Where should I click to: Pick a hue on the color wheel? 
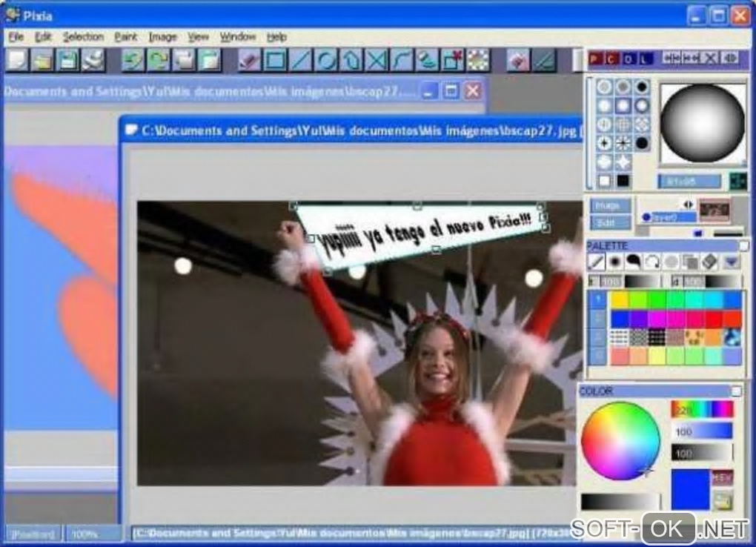(620, 441)
